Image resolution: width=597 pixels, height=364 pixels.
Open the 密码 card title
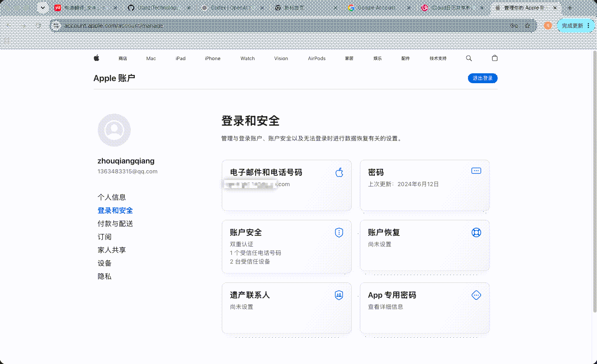pos(376,173)
